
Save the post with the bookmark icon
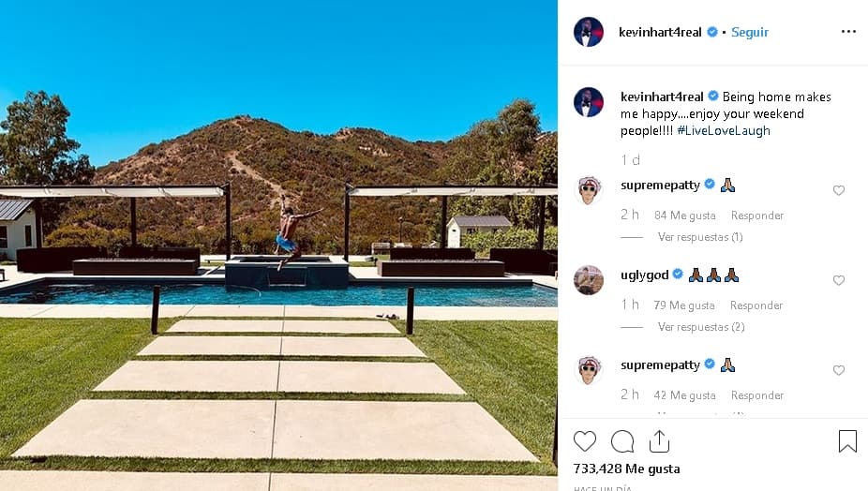(x=847, y=441)
